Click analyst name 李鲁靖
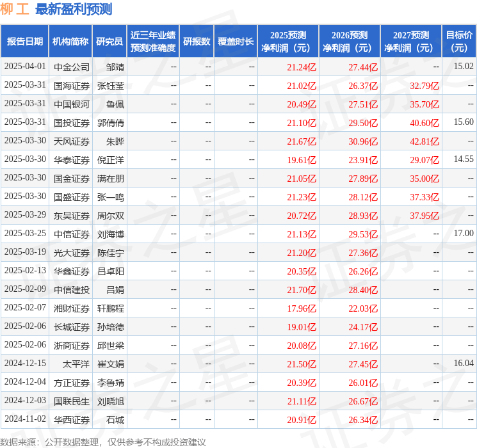Image resolution: width=477 pixels, height=448 pixels. coord(111,383)
